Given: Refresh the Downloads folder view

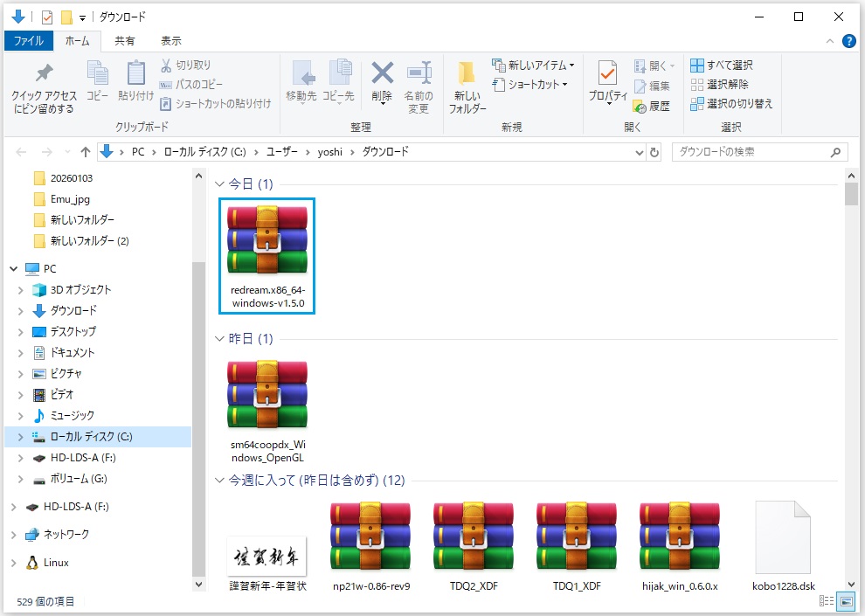Looking at the screenshot, I should pyautogui.click(x=654, y=152).
